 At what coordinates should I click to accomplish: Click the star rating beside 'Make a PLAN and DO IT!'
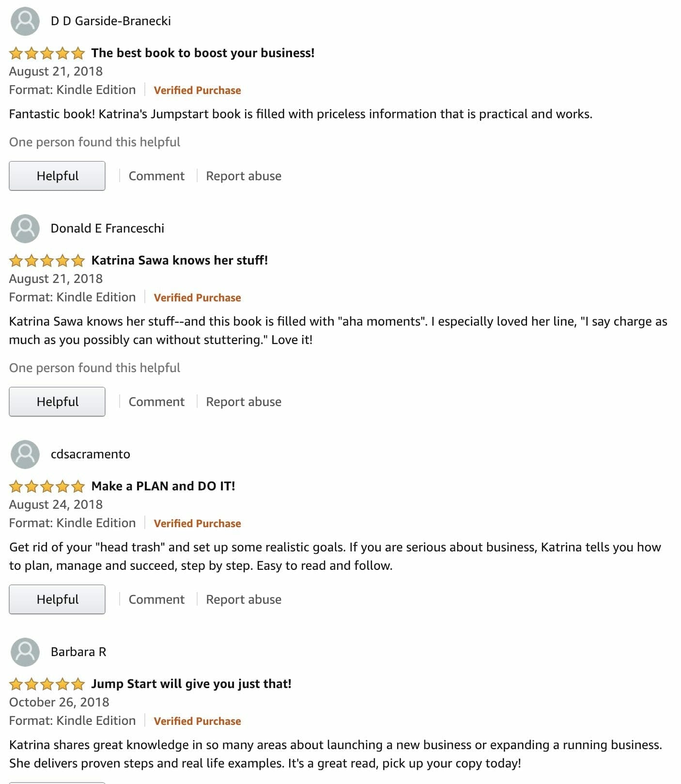pyautogui.click(x=47, y=486)
